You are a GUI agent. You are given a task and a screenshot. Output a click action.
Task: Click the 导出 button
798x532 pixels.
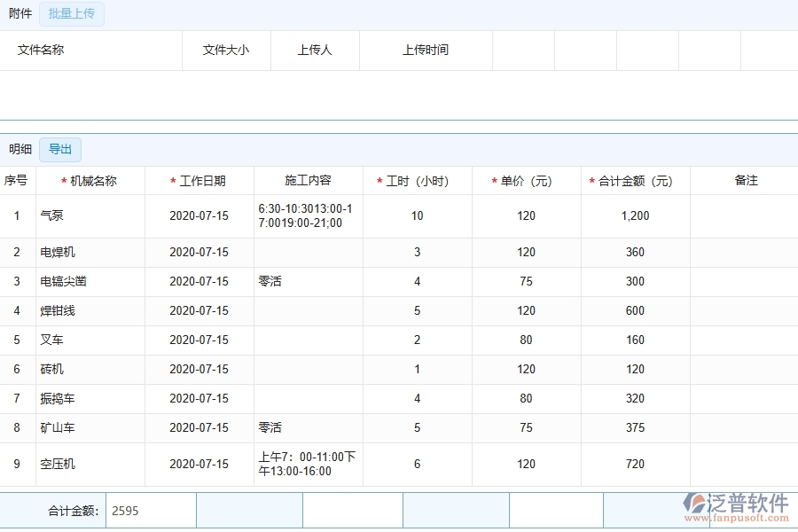(x=59, y=149)
